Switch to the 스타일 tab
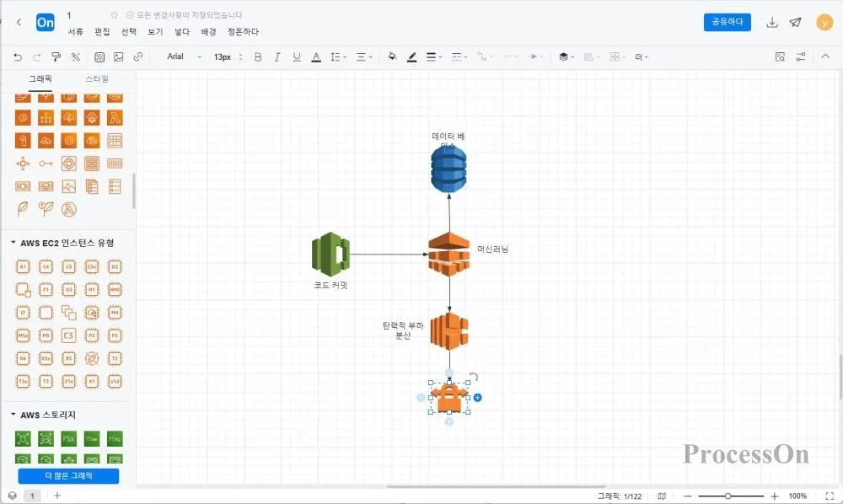Image resolution: width=843 pixels, height=504 pixels. [97, 79]
